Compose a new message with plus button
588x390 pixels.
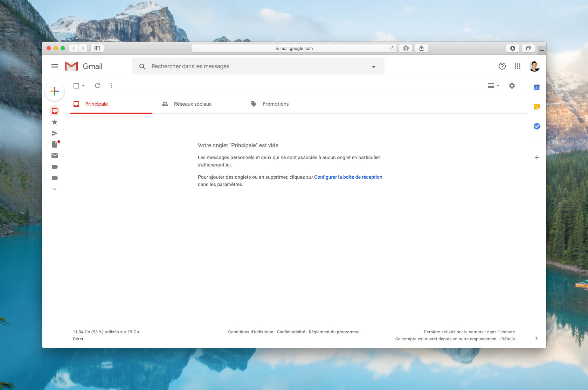(x=55, y=91)
